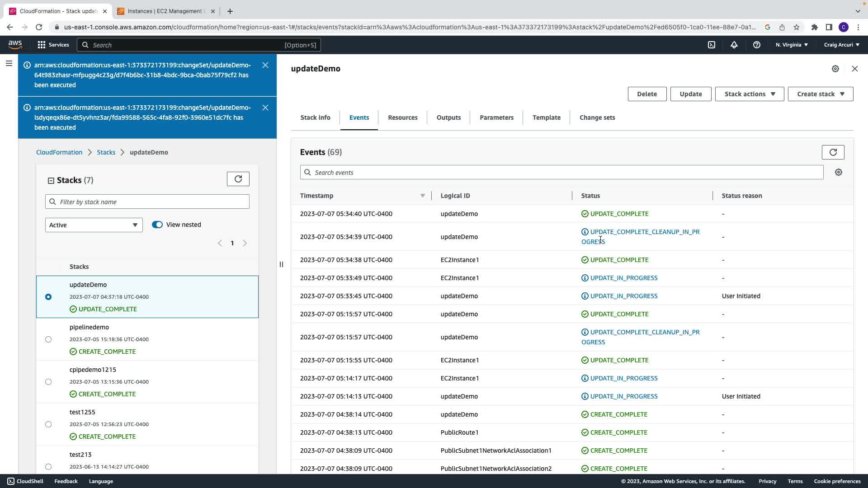Select the cpipedemo1215 stack radio button
868x488 pixels.
click(x=48, y=382)
